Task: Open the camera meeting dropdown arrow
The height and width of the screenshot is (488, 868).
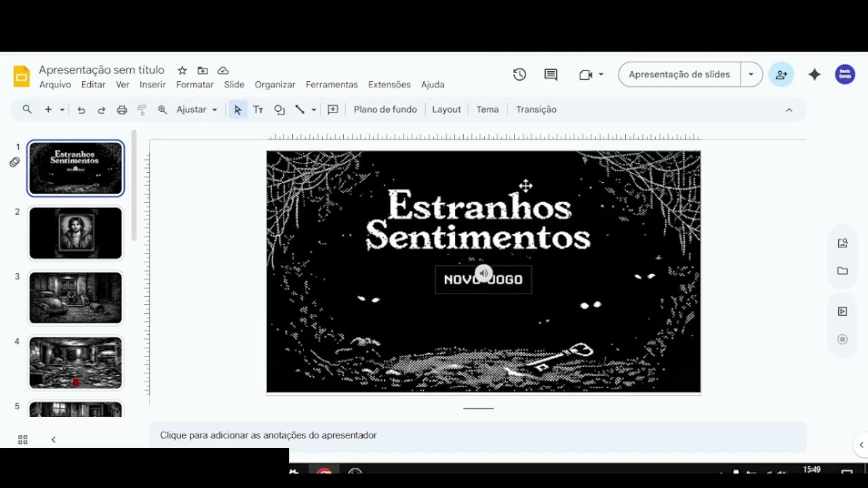Action: [x=601, y=75]
